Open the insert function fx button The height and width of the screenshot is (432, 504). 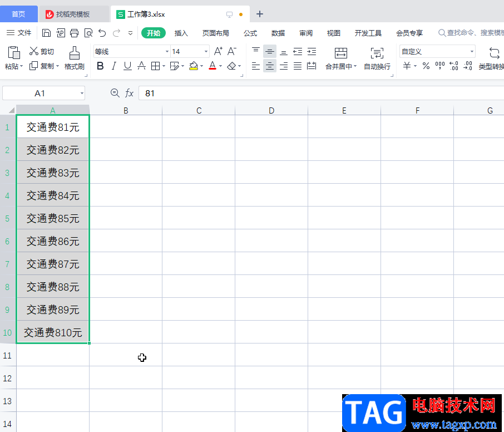pos(129,93)
